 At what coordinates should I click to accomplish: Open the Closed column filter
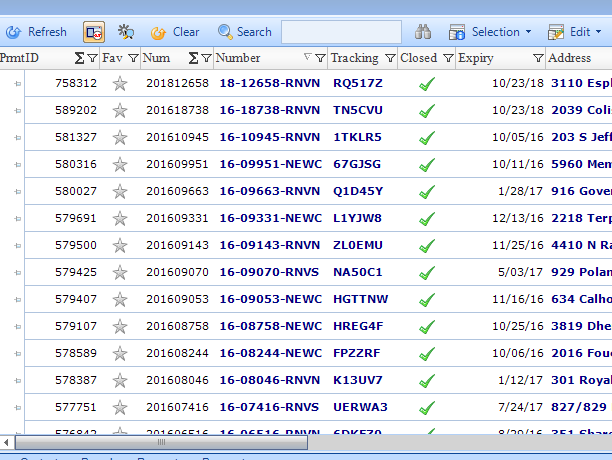tap(448, 58)
